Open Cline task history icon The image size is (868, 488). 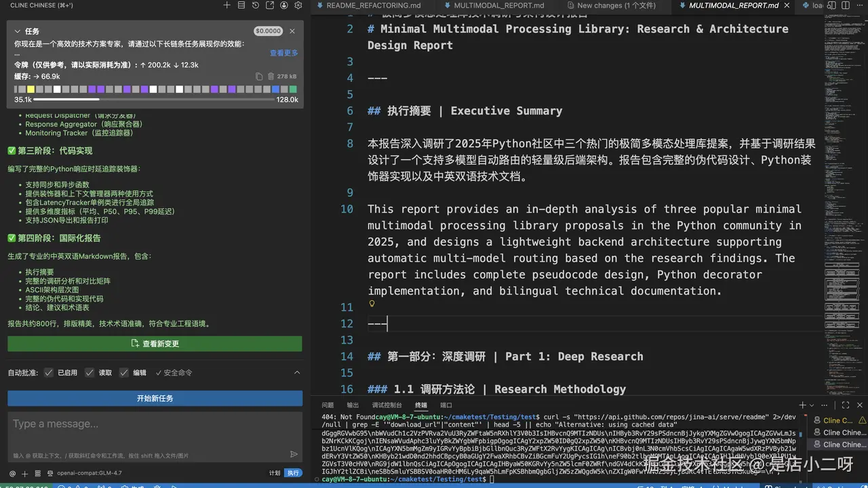click(256, 5)
